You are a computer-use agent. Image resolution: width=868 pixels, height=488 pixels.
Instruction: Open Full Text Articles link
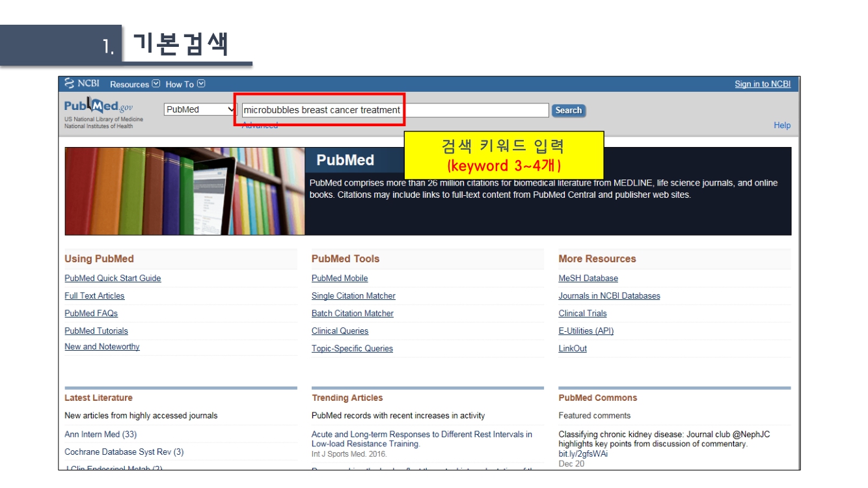click(x=94, y=296)
